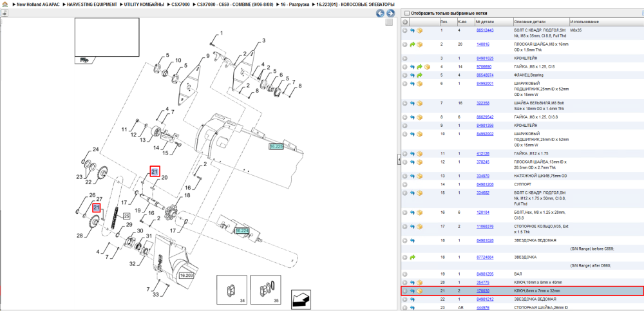Expand row of part 322358
The image size is (644, 311).
click(405, 103)
